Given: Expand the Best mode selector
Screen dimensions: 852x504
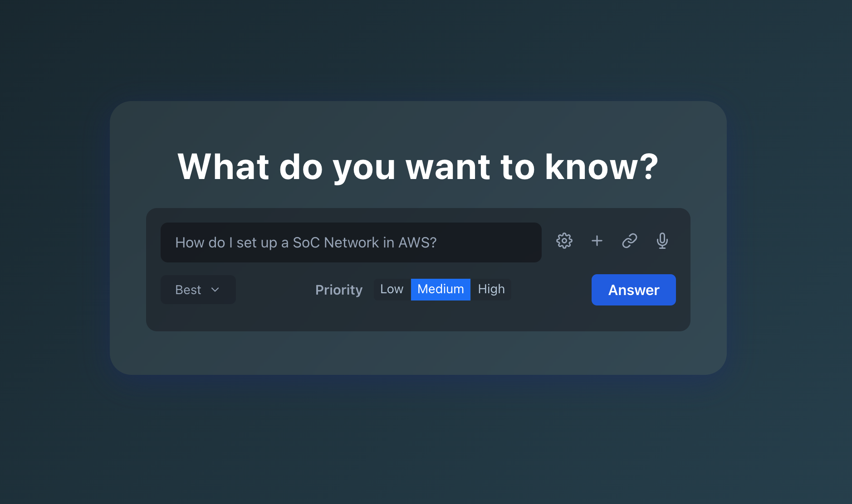Looking at the screenshot, I should click(x=198, y=290).
